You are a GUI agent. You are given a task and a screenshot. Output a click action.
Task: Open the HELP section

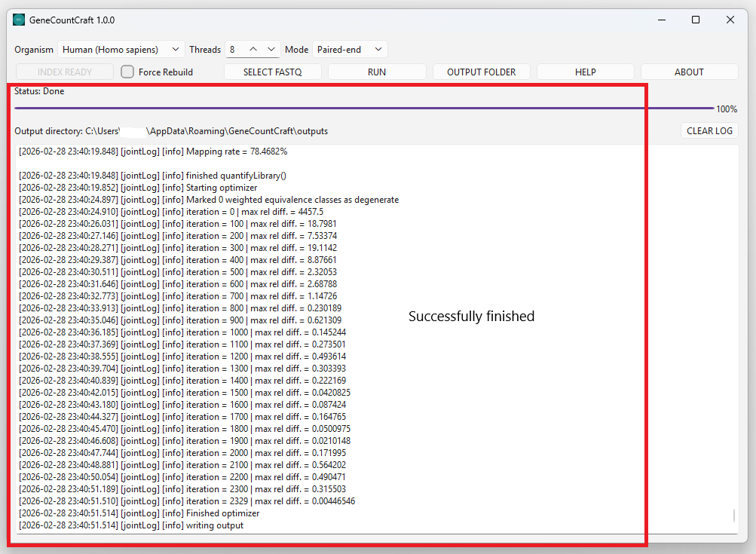tap(585, 72)
